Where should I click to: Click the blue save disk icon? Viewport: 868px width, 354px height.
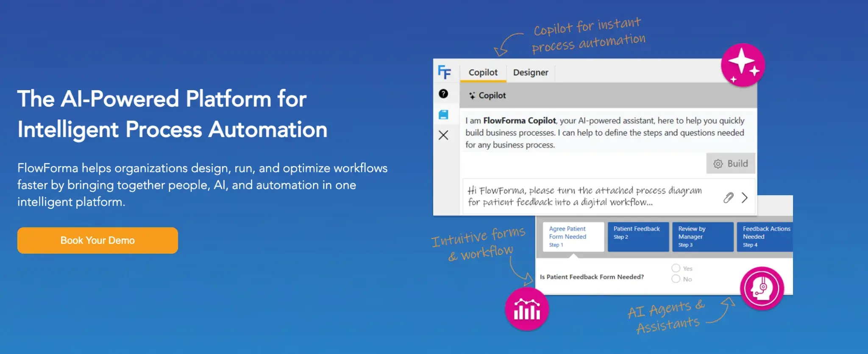pos(443,114)
